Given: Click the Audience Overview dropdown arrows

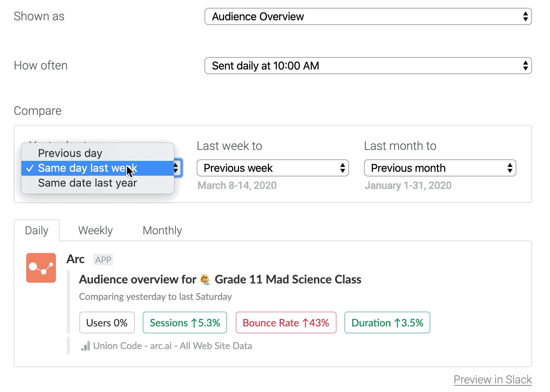Looking at the screenshot, I should [x=525, y=16].
